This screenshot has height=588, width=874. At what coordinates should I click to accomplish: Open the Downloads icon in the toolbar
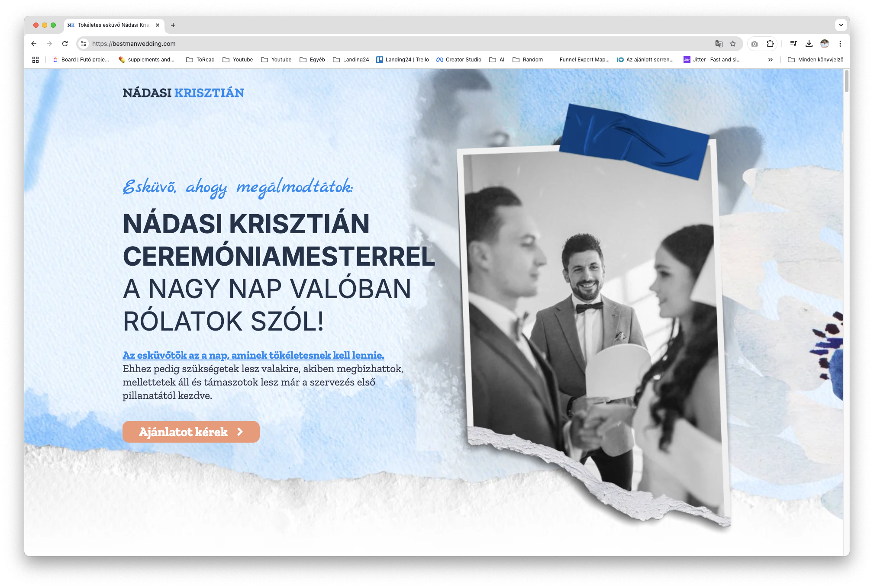(x=809, y=44)
